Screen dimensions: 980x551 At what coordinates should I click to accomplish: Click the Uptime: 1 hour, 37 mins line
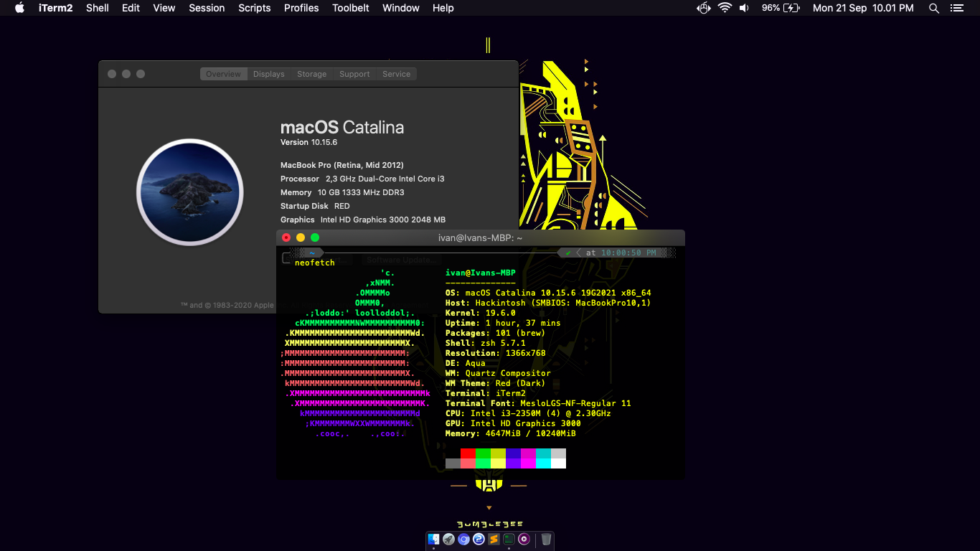point(503,323)
